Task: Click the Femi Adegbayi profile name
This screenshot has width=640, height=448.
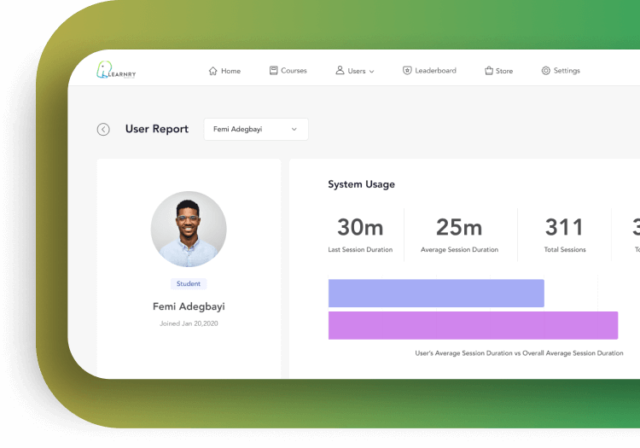Action: [188, 306]
